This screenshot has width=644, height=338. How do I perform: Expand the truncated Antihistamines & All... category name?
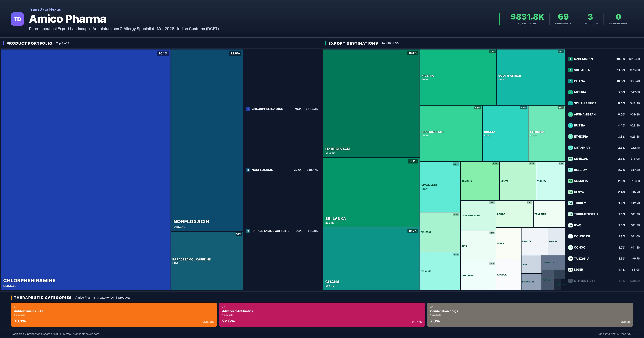click(30, 311)
